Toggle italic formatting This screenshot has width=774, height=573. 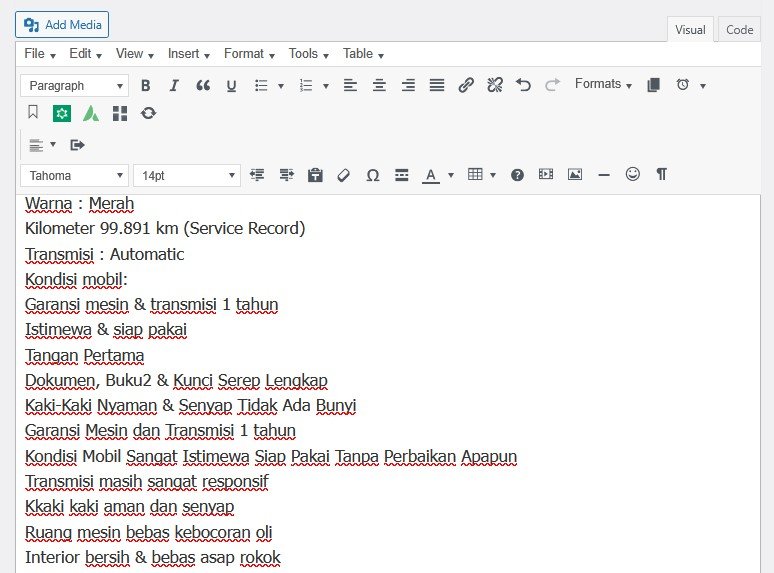[x=174, y=86]
